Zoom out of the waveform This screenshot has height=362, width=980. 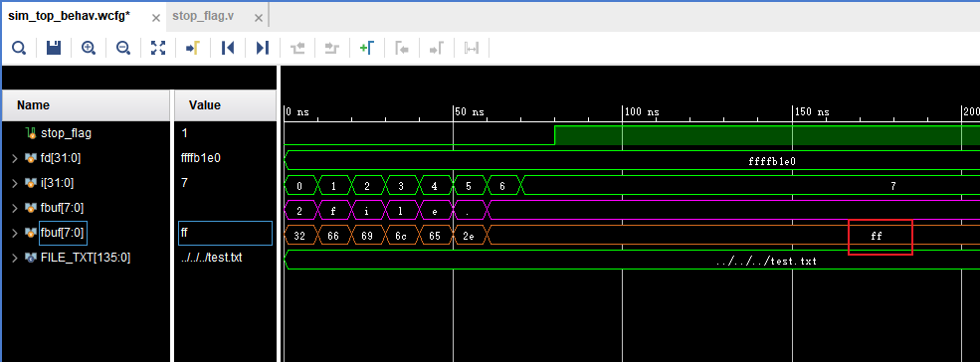click(x=123, y=48)
